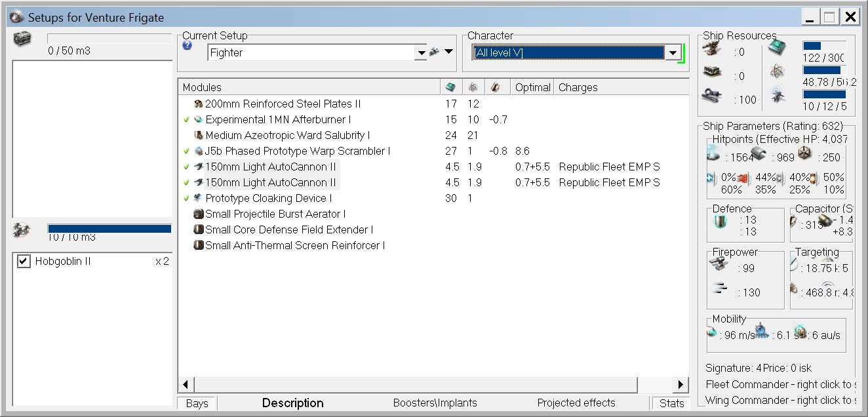This screenshot has height=417, width=868.
Task: Toggle J5b Phased Prototype Warp Scrambler checkmark
Action: click(x=187, y=151)
